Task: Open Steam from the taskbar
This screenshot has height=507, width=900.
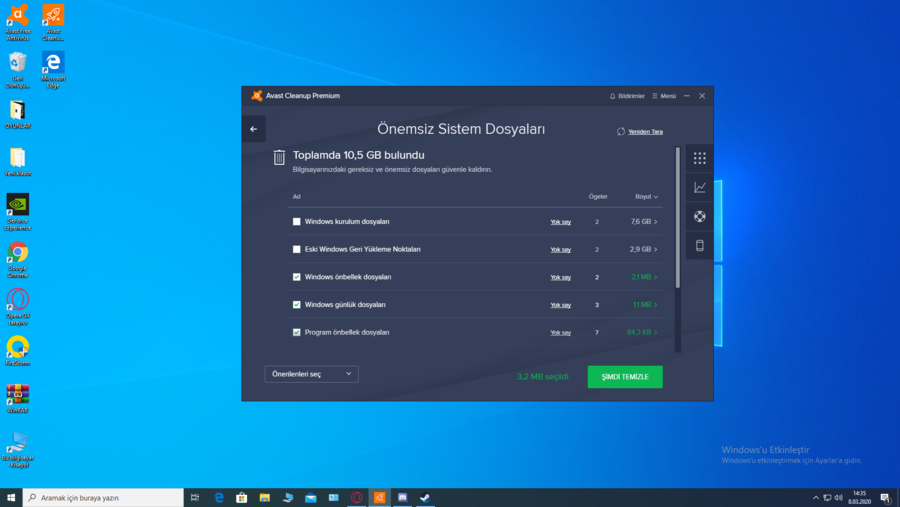Action: coord(425,498)
